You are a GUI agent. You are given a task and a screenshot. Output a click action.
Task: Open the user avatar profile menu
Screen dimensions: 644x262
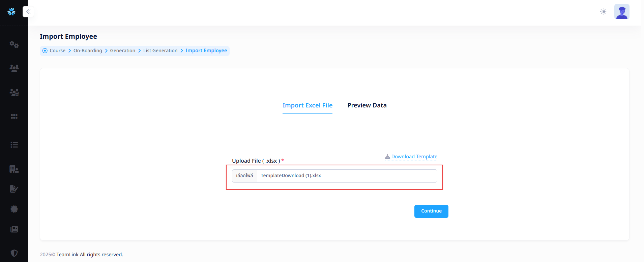tap(622, 12)
